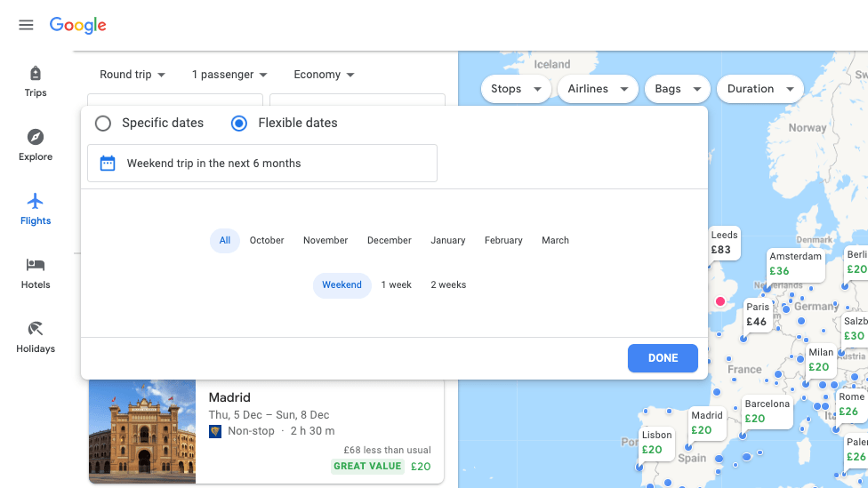Open the 1 passenger dropdown
868x488 pixels.
[229, 75]
